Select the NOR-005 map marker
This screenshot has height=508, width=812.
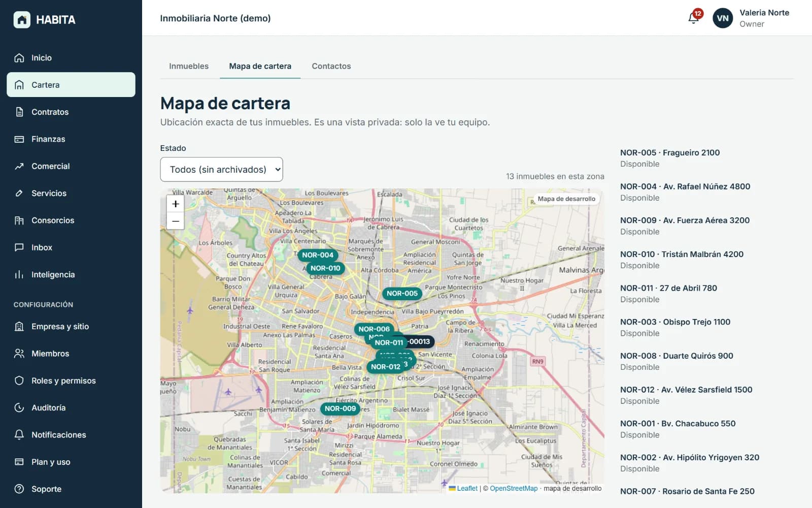[x=402, y=293]
